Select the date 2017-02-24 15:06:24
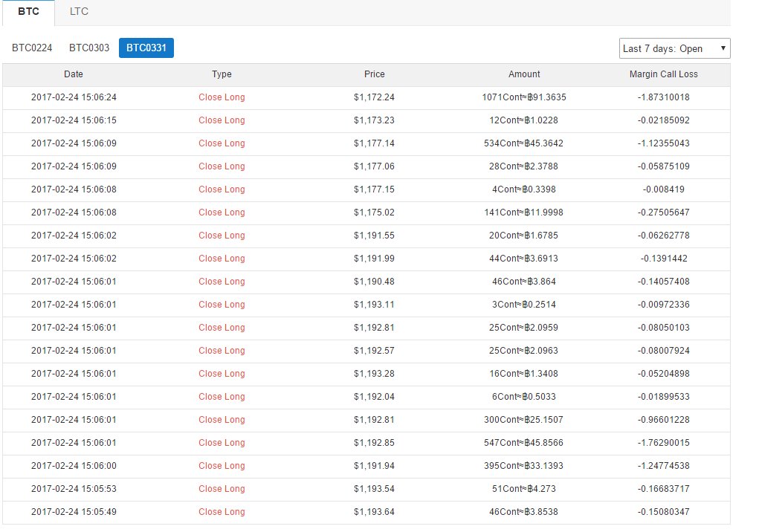The width and height of the screenshot is (759, 532). [x=74, y=97]
